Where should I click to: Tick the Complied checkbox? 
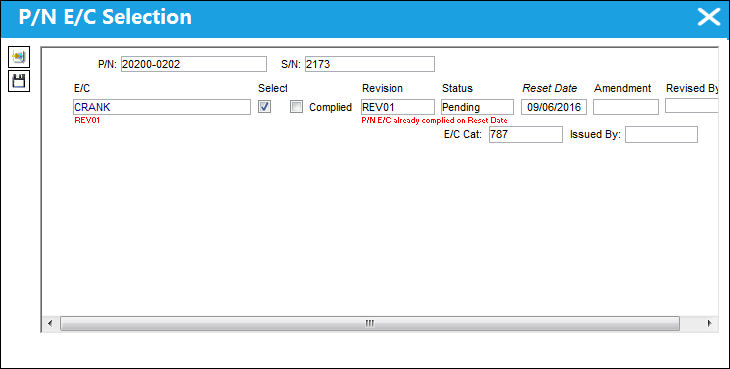pos(296,107)
